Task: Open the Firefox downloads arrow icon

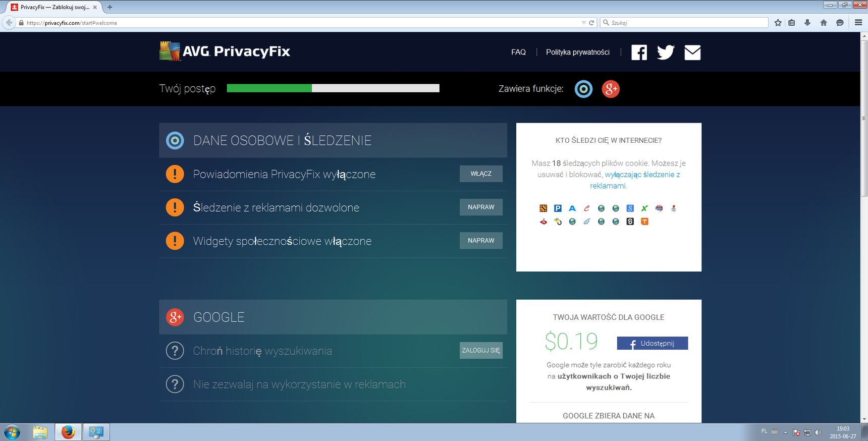Action: point(807,23)
